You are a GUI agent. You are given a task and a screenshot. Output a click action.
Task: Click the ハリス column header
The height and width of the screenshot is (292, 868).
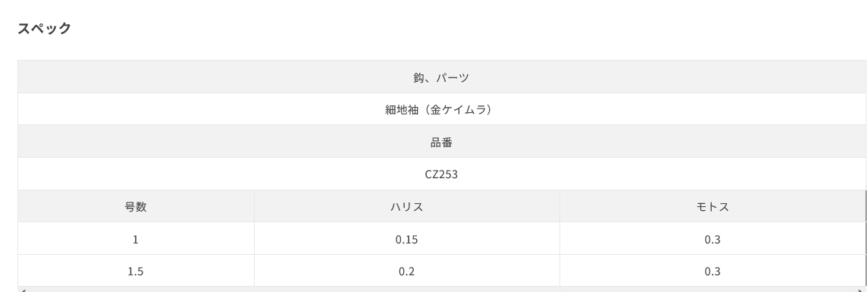click(x=407, y=206)
